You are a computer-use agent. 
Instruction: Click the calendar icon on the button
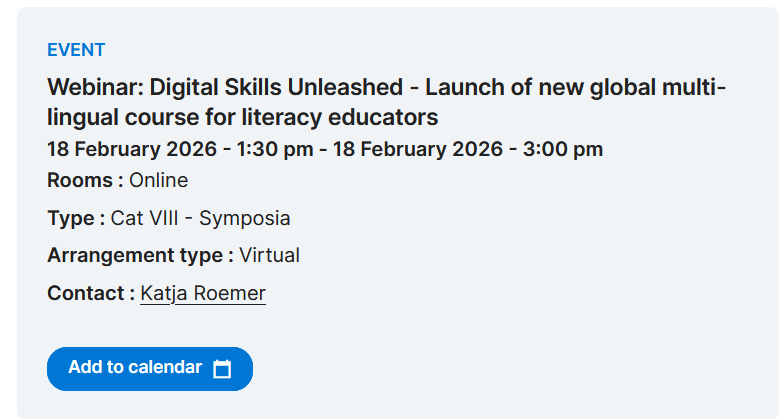coord(222,369)
